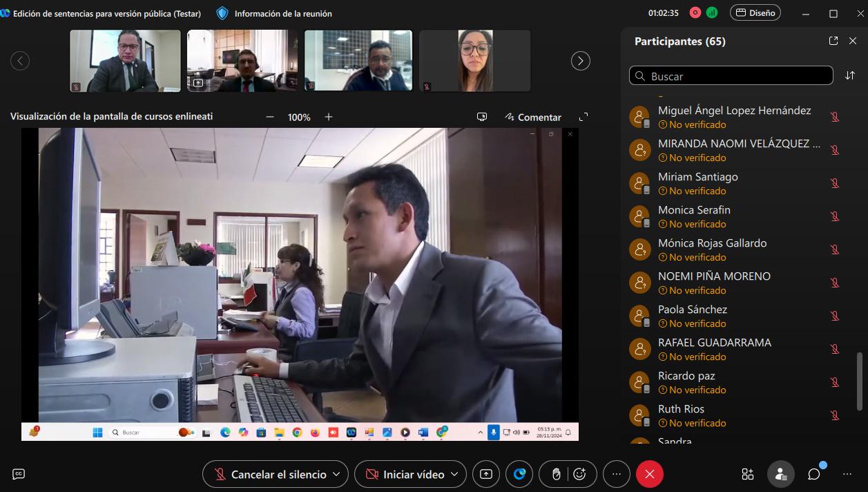Expand video options arrow beside Iniciar vídeo
868x492 pixels.
(x=454, y=474)
